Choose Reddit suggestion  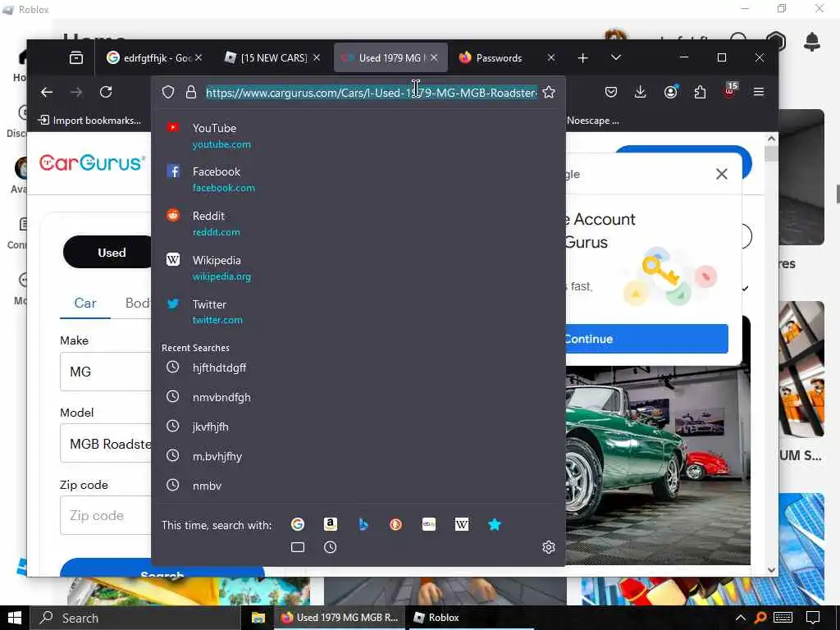pos(358,223)
